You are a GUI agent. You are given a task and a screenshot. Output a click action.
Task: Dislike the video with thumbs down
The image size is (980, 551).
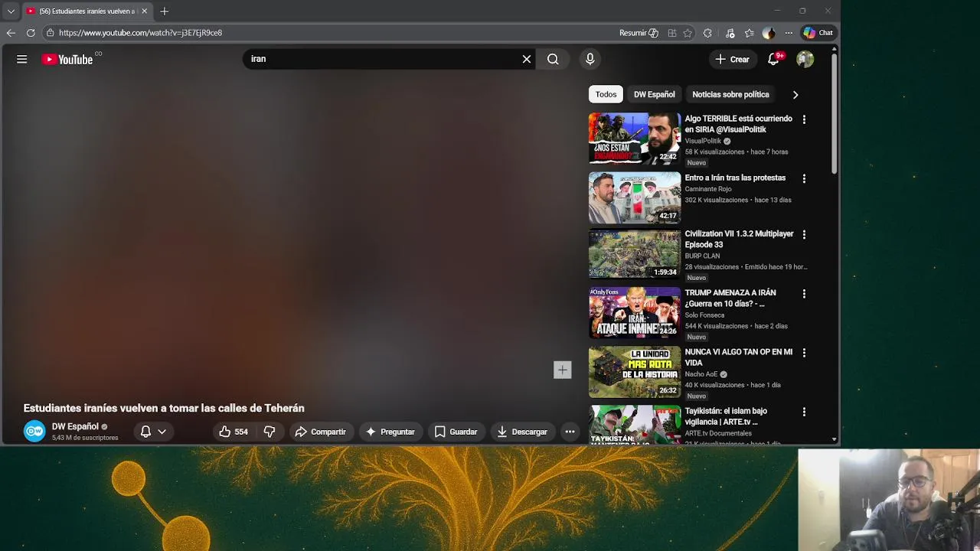[x=269, y=432]
